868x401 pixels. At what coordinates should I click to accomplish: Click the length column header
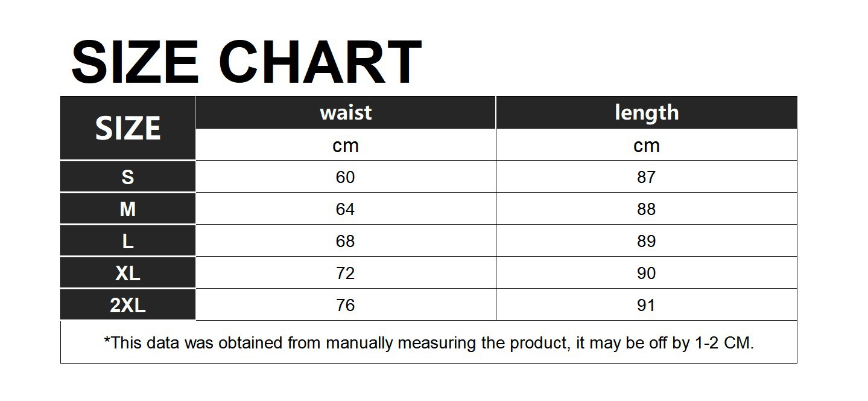pos(647,112)
